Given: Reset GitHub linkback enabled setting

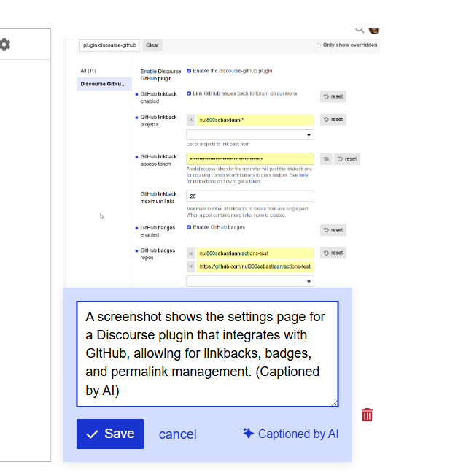Looking at the screenshot, I should (333, 96).
